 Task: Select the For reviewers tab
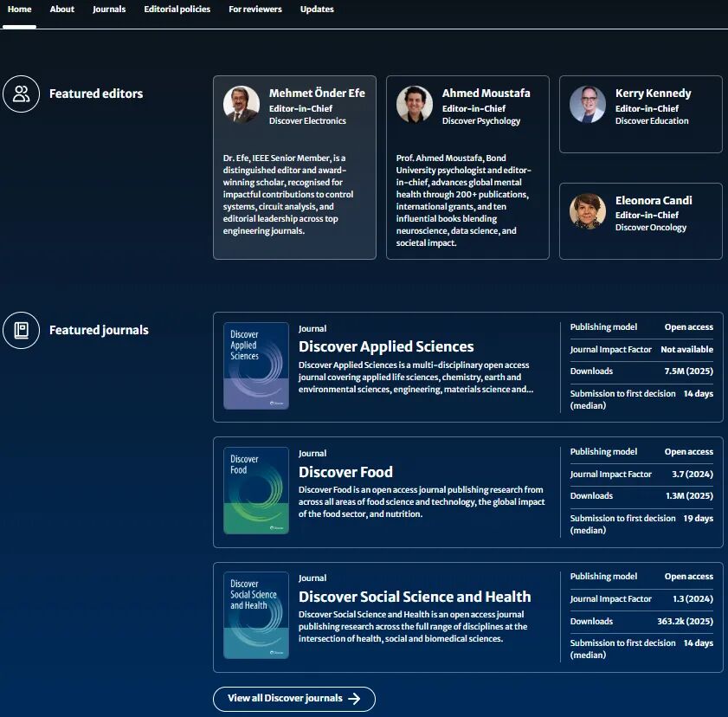[255, 10]
